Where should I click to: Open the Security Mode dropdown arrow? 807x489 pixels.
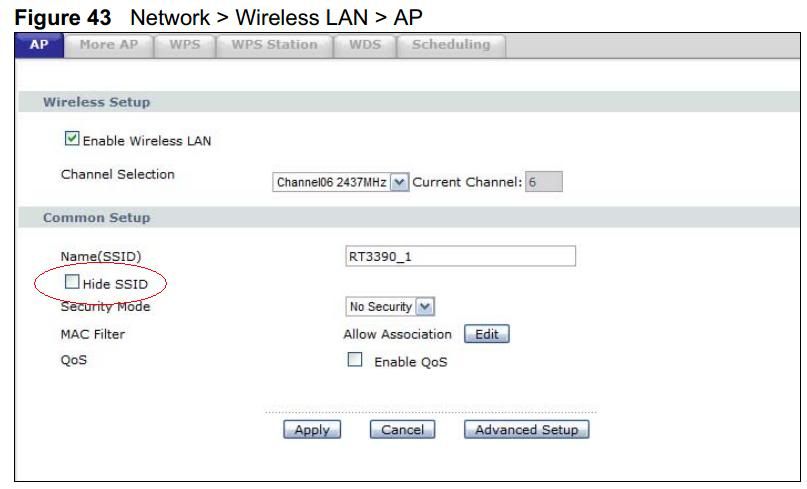click(x=425, y=307)
